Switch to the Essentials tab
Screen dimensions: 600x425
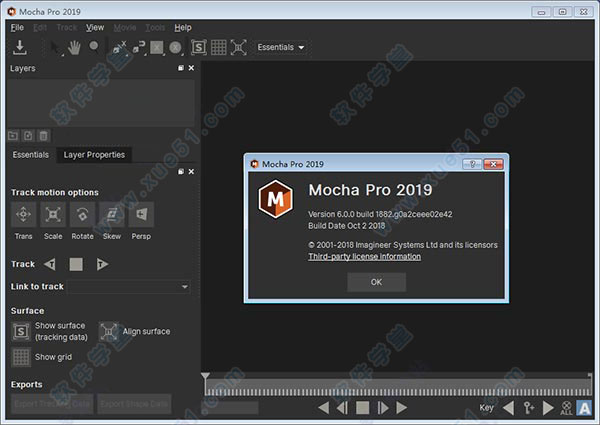[31, 155]
